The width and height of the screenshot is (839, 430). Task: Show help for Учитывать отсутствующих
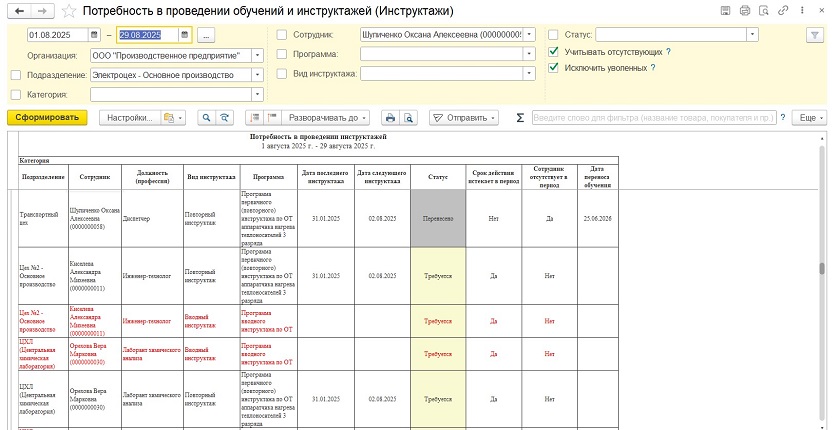668,52
